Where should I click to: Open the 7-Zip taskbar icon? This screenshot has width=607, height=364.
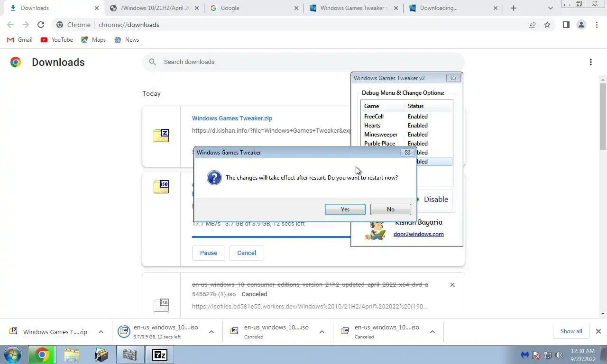click(160, 355)
